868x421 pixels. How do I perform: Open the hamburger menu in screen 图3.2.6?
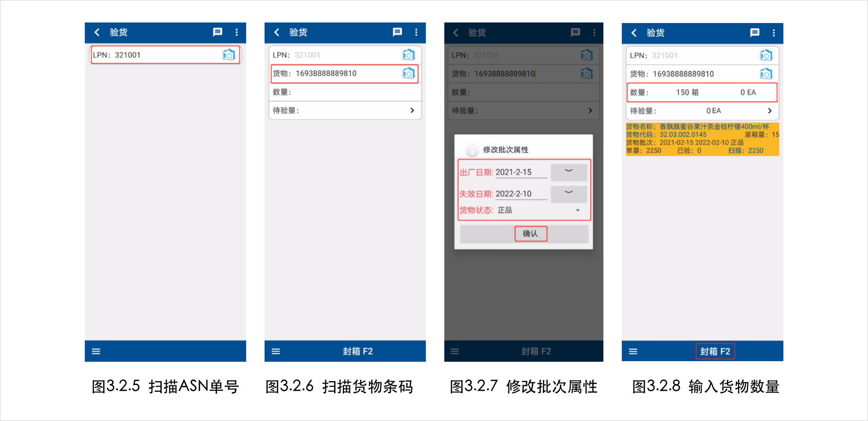(x=276, y=352)
